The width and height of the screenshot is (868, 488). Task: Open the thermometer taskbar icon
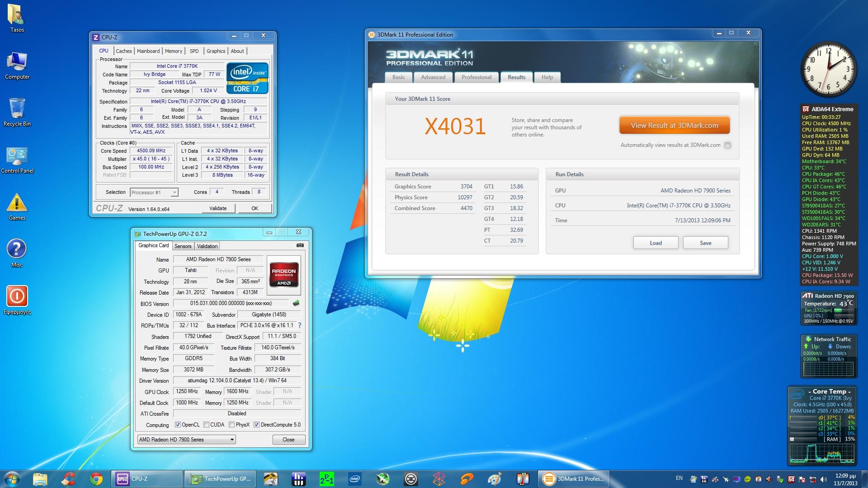[x=523, y=479]
